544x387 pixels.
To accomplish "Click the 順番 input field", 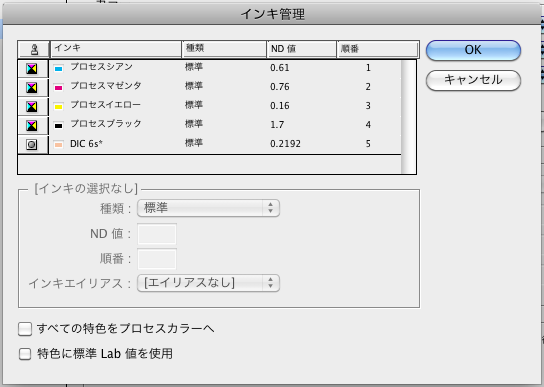I will (157, 259).
